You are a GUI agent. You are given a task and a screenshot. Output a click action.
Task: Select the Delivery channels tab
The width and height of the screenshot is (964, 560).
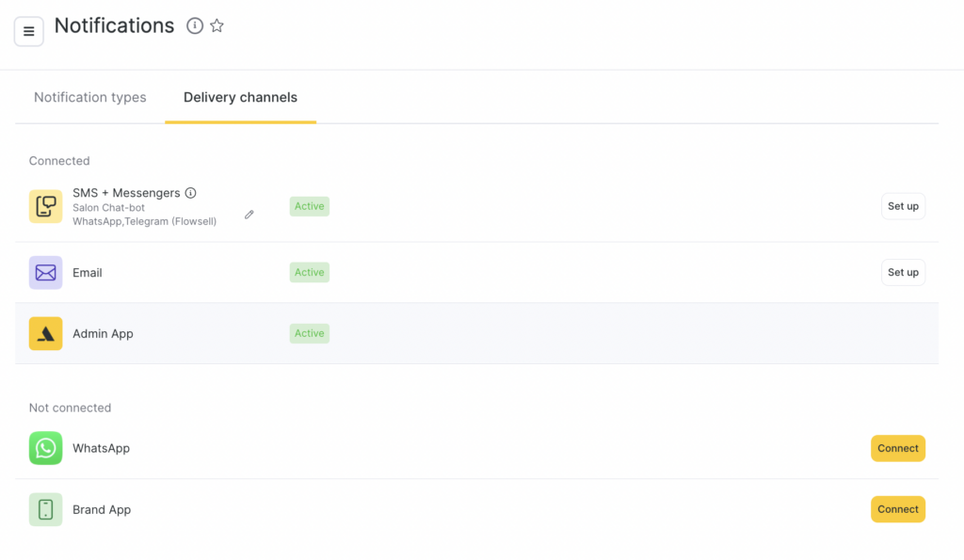point(240,97)
